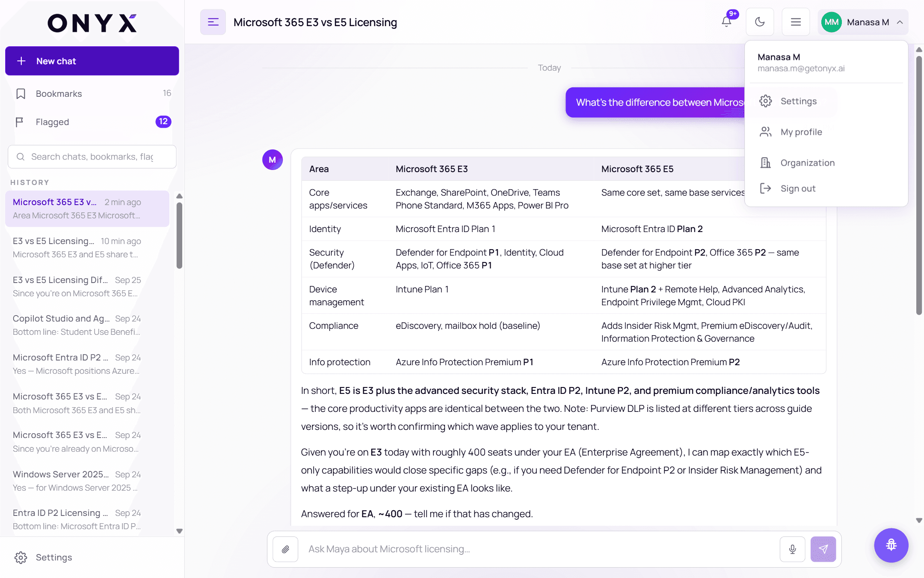The image size is (924, 578).
Task: Click the 'Area' column header
Action: point(319,169)
